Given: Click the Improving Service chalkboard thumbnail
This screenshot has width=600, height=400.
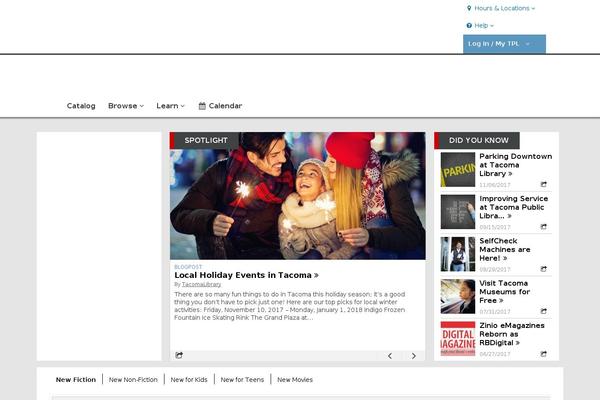Looking at the screenshot, I should point(458,212).
